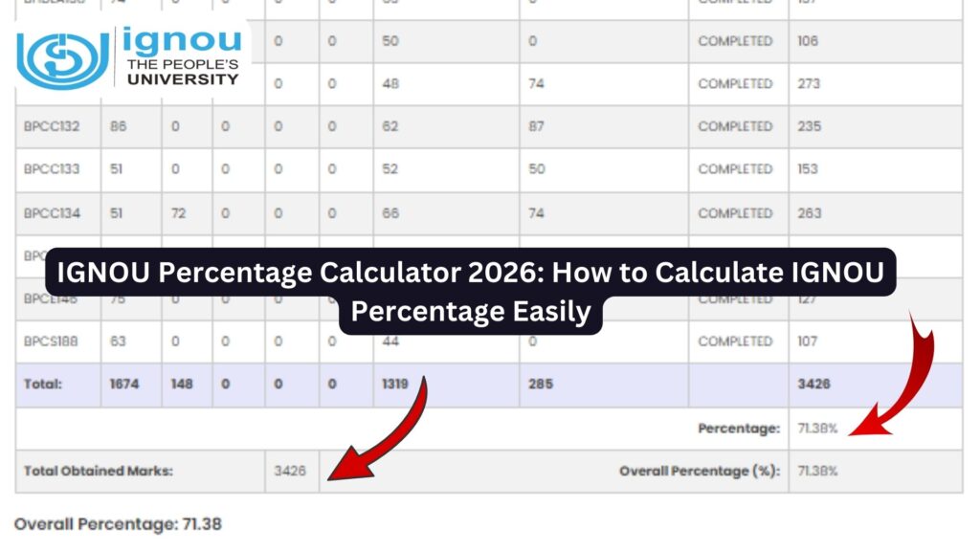
Task: Click the Total Obtained Marks label
Action: click(x=99, y=472)
